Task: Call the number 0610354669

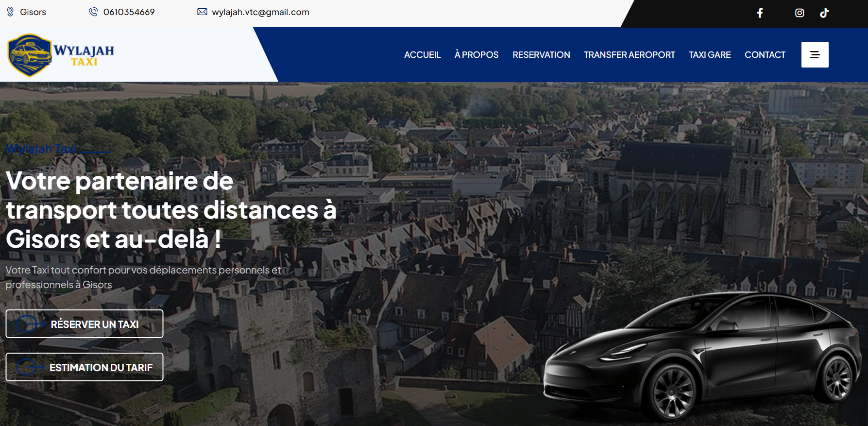Action: pyautogui.click(x=129, y=12)
